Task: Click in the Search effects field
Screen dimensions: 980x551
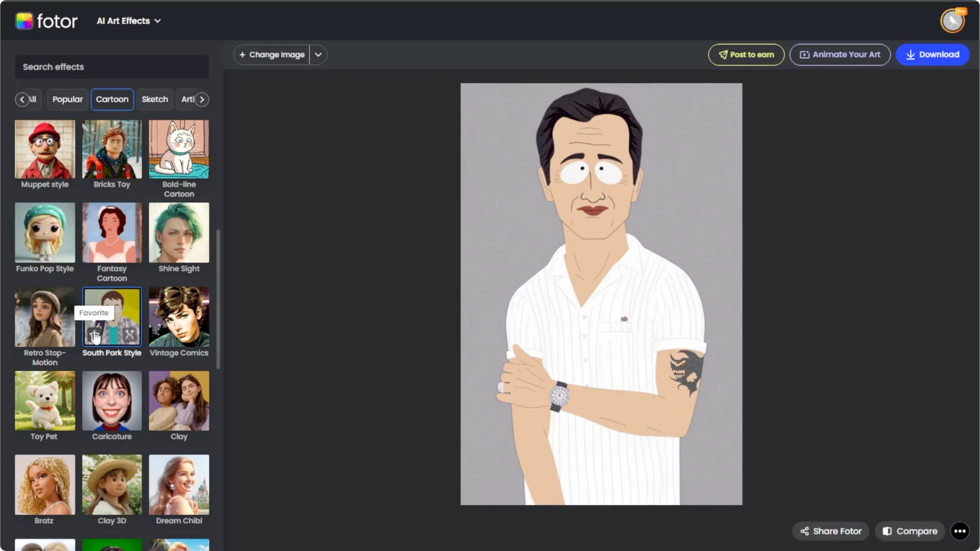Action: [x=112, y=67]
